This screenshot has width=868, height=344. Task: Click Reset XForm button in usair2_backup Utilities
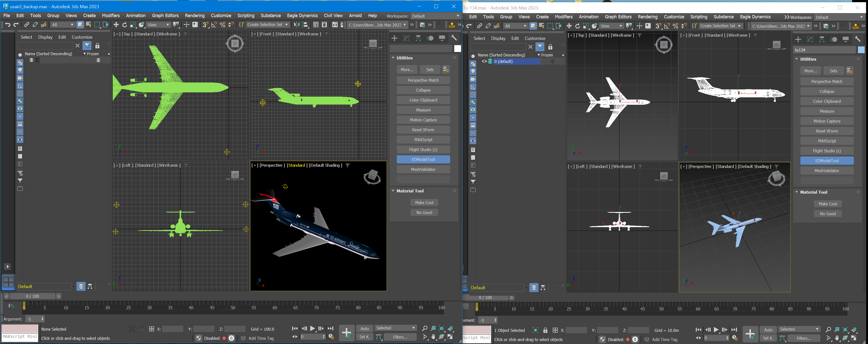pos(423,130)
